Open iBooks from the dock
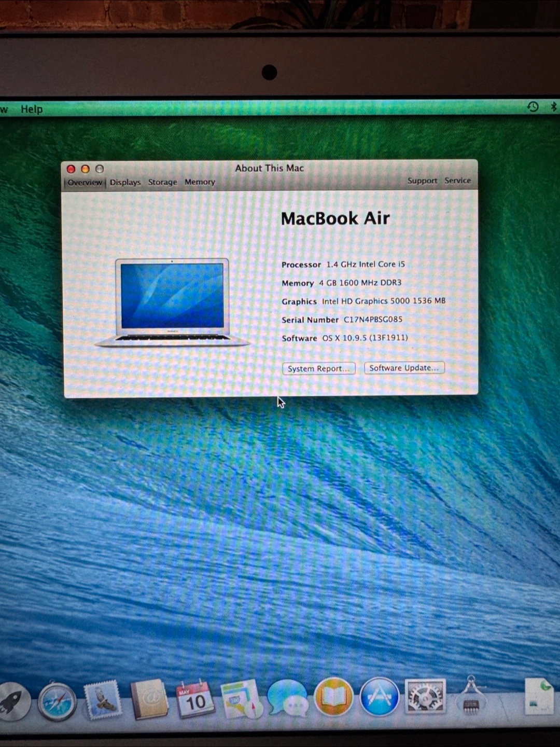The image size is (560, 747). pyautogui.click(x=334, y=697)
